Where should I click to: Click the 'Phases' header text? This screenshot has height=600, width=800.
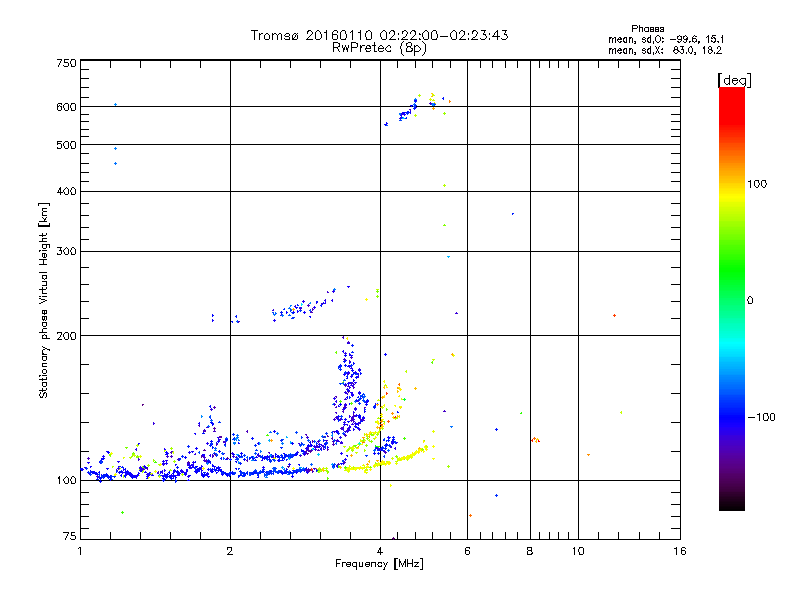[647, 29]
